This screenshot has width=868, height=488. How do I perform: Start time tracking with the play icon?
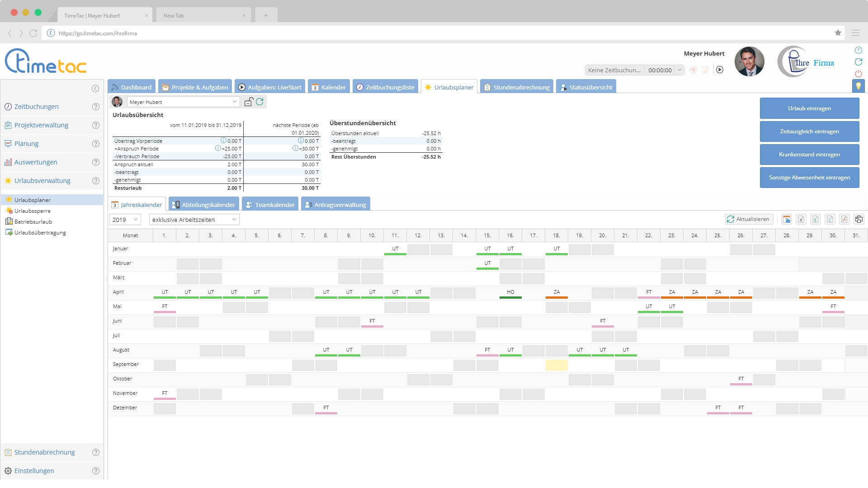coord(720,70)
